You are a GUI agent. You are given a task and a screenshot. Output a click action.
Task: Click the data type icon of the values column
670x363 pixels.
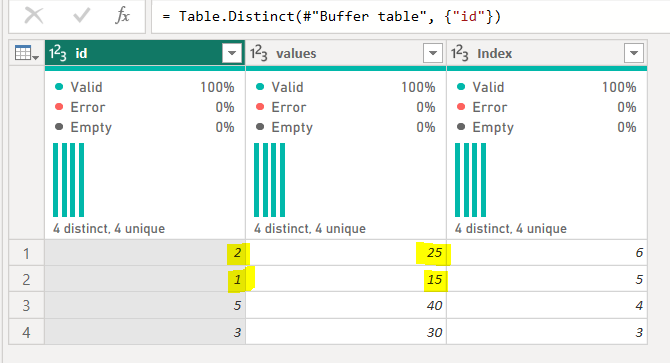pyautogui.click(x=259, y=53)
